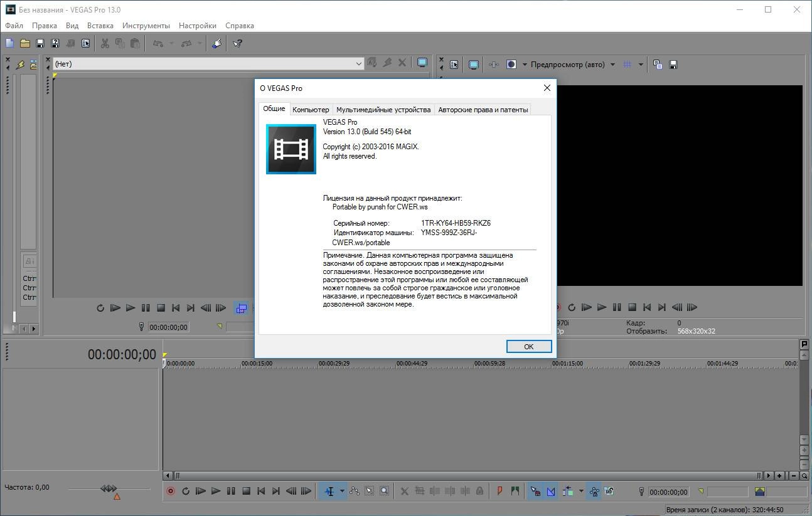The width and height of the screenshot is (812, 516).
Task: Toggle Automatic Crossfades button
Action: click(551, 492)
